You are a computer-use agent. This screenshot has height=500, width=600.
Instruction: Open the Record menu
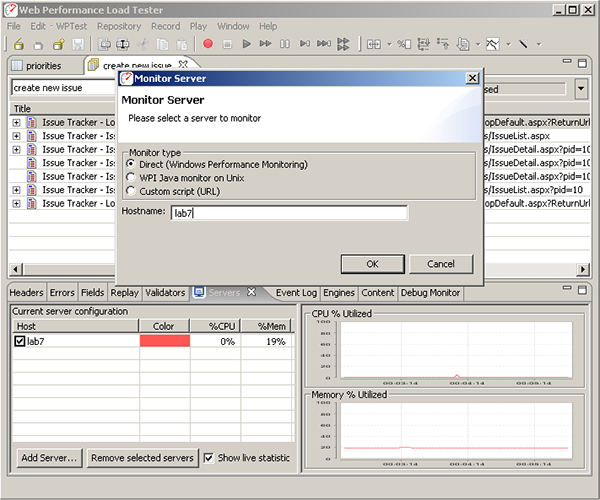point(166,26)
